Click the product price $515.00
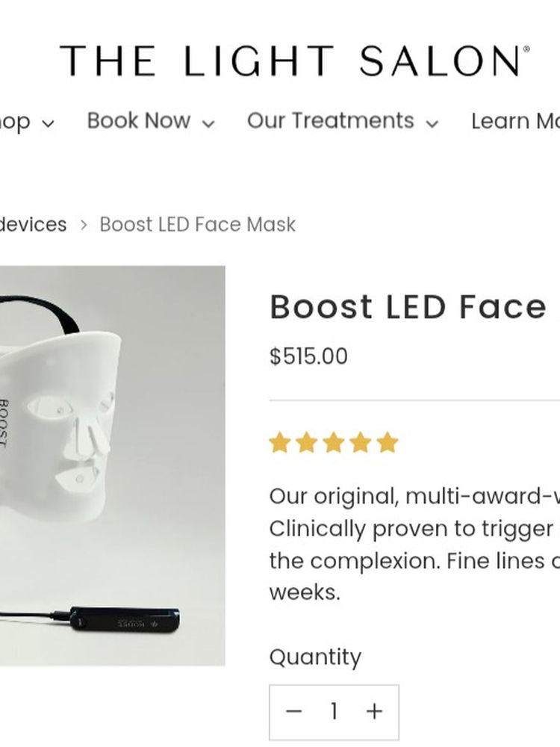 pos(308,356)
